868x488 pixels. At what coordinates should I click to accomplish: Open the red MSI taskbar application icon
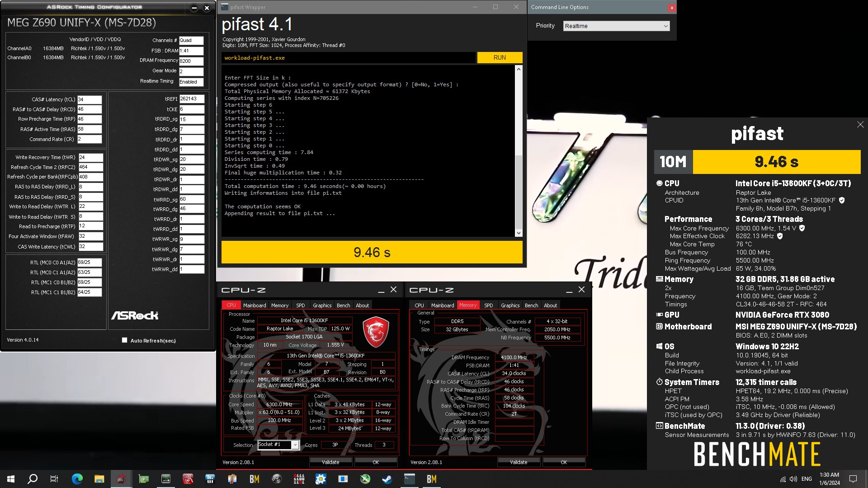tap(188, 479)
